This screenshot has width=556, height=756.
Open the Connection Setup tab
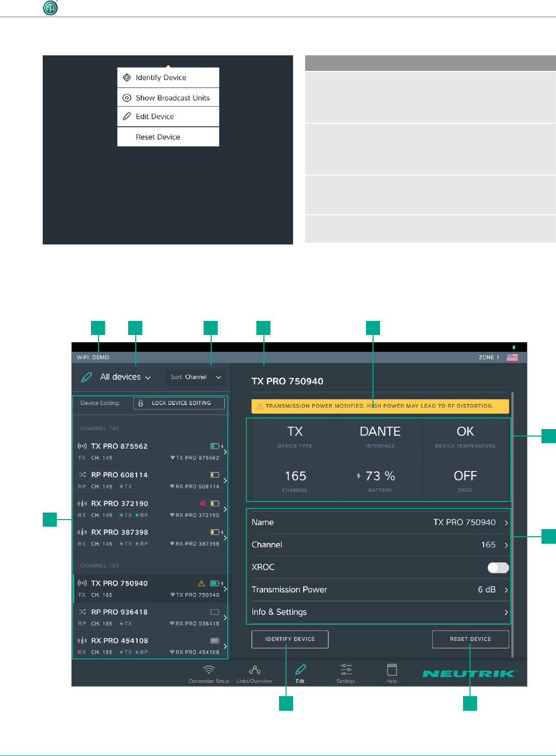209,674
